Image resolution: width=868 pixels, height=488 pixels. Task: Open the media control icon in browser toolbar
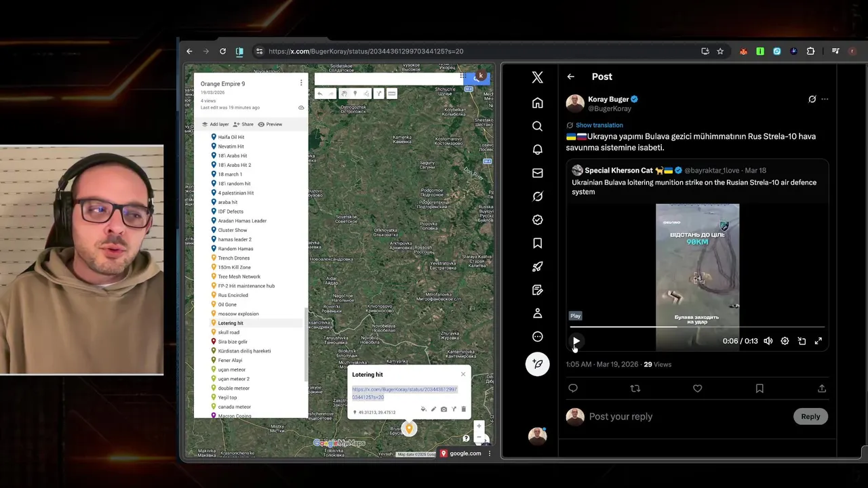(x=835, y=52)
